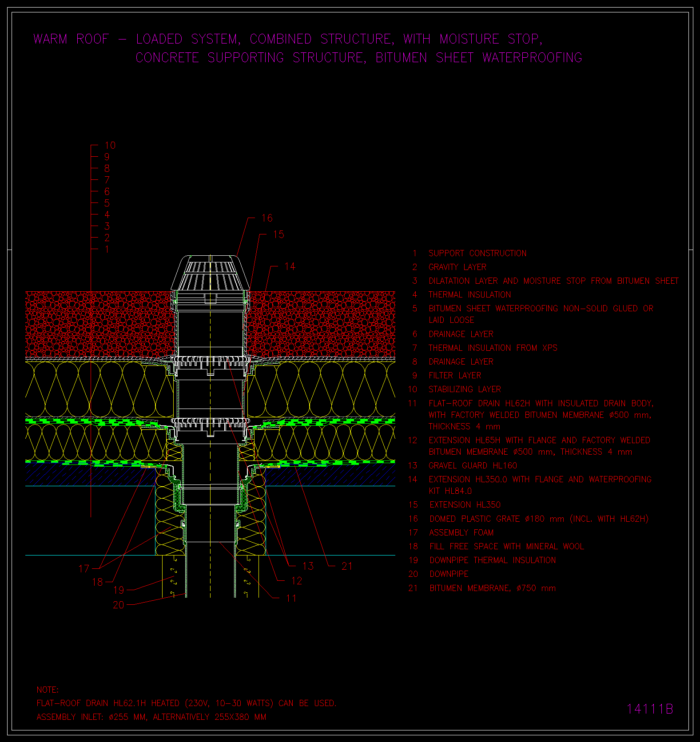Image resolution: width=700 pixels, height=742 pixels.
Task: Click 'KIT HL84.0' text line
Action: (450, 491)
